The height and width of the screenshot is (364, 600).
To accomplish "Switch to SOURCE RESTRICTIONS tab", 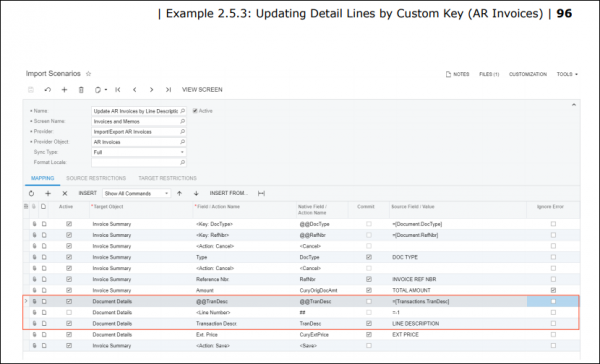I will (96, 178).
